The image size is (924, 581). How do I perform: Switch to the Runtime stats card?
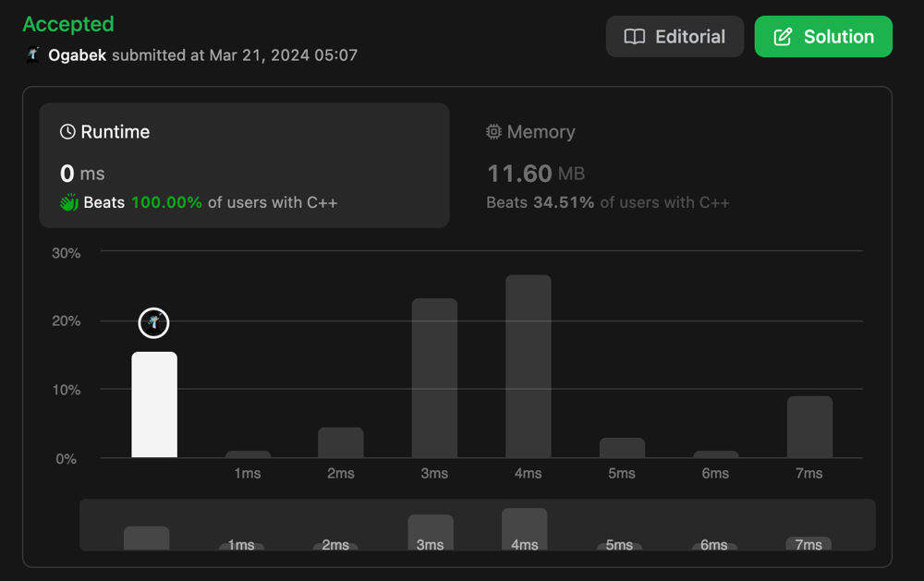(x=244, y=165)
